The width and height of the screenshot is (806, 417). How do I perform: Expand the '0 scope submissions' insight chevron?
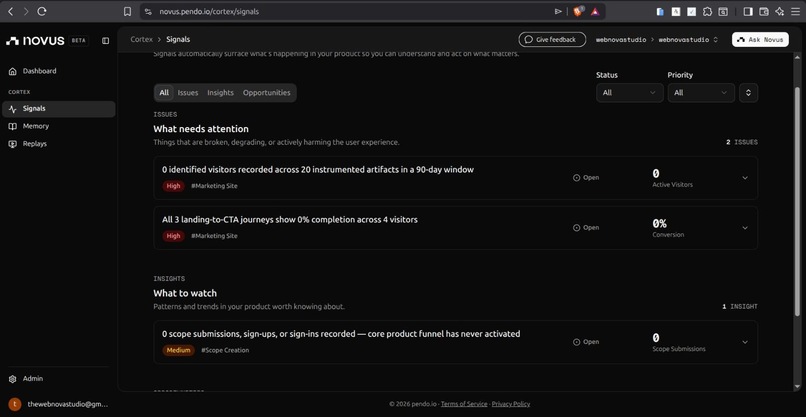[745, 342]
